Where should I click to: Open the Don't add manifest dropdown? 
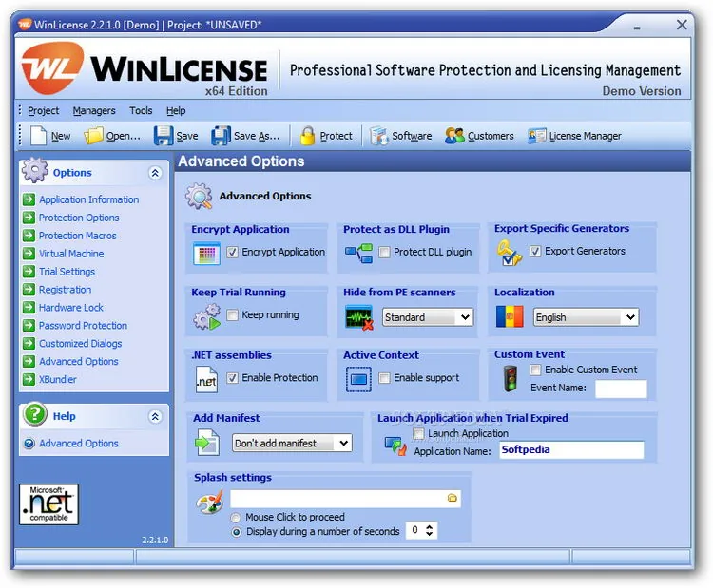(x=292, y=443)
